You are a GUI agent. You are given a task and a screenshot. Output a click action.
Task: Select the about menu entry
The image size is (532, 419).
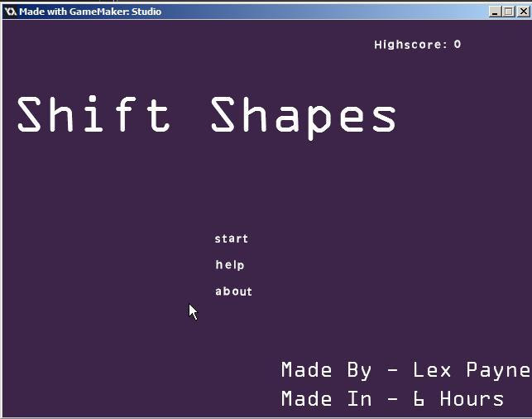(233, 291)
